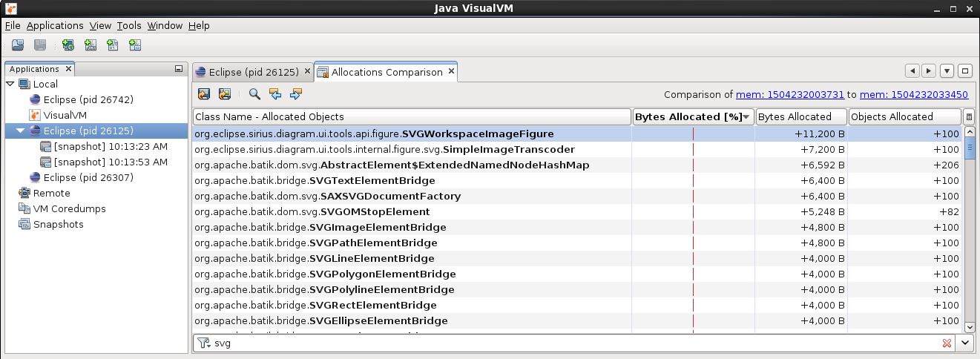This screenshot has width=980, height=359.
Task: Click the Find Previous arrow icon
Action: (x=275, y=94)
